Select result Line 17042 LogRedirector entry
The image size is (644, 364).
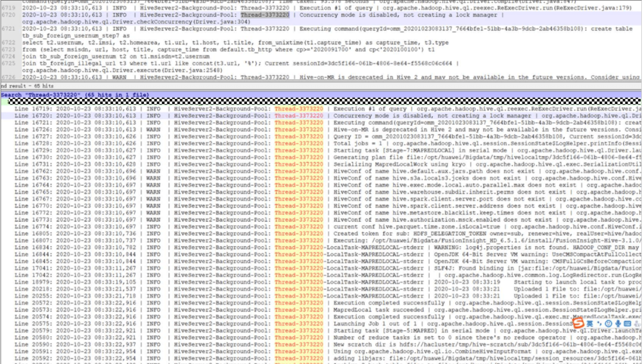[322, 275]
